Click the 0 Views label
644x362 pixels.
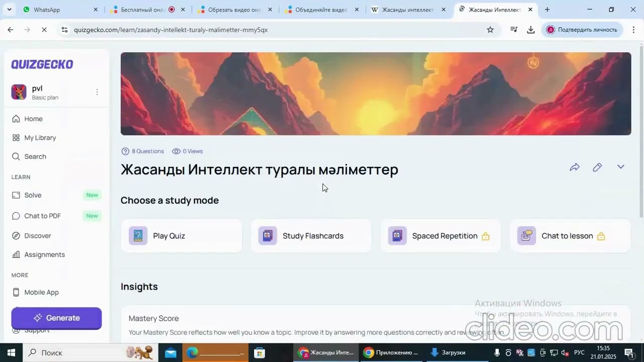pos(188,151)
